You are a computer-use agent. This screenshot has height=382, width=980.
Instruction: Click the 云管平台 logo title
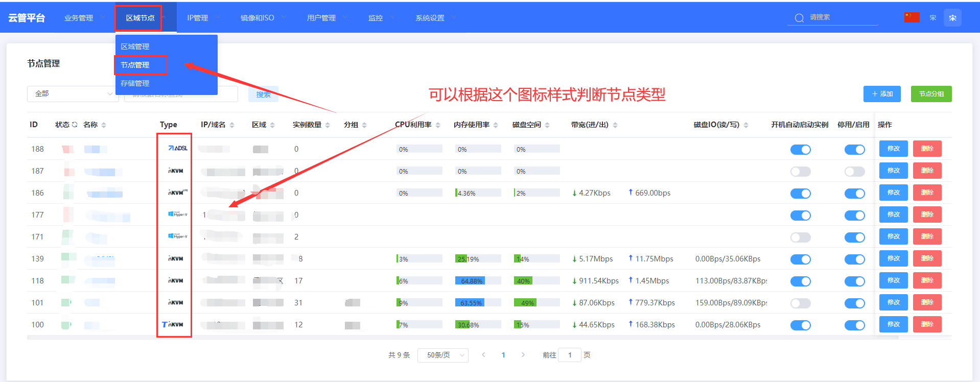(27, 18)
